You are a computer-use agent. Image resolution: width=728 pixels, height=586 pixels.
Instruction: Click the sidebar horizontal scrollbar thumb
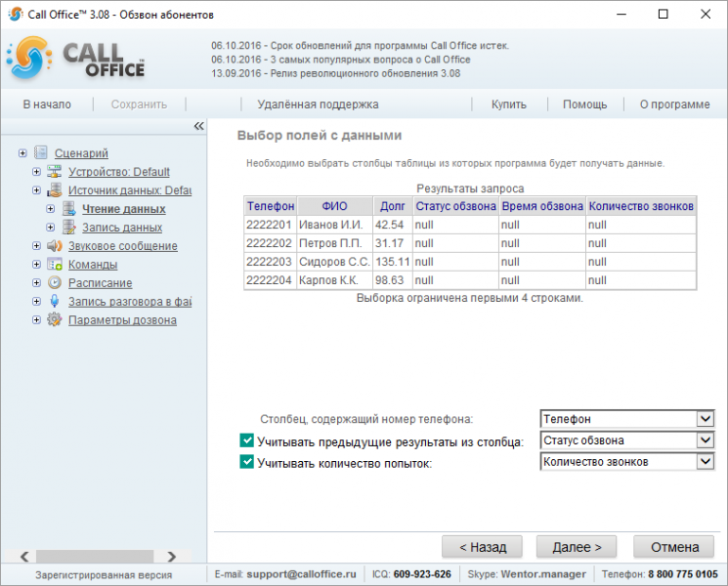pos(95,556)
